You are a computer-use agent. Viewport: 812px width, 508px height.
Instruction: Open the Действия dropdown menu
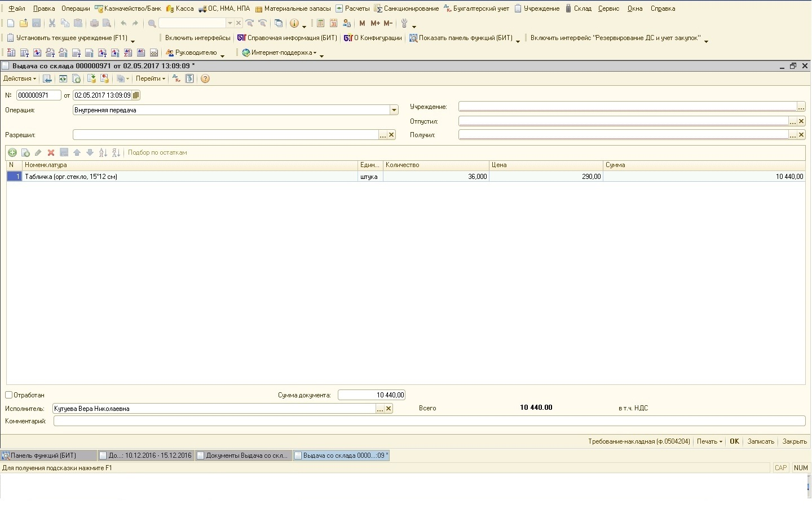point(20,78)
